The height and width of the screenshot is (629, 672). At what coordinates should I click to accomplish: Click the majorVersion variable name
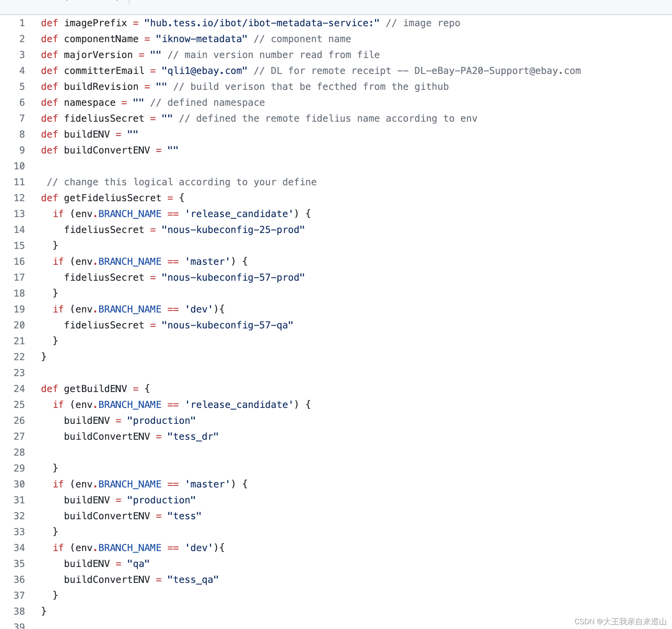tap(98, 55)
